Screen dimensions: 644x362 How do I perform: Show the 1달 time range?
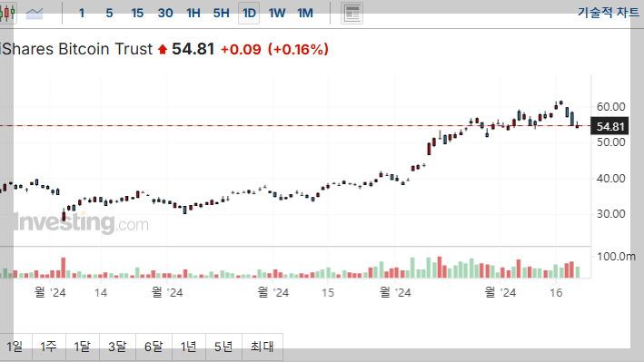coord(82,347)
